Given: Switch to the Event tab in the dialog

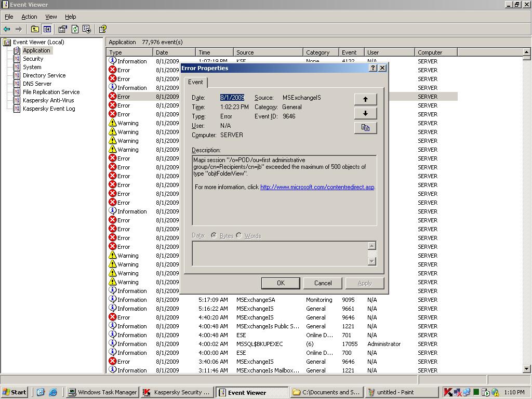Looking at the screenshot, I should point(196,82).
